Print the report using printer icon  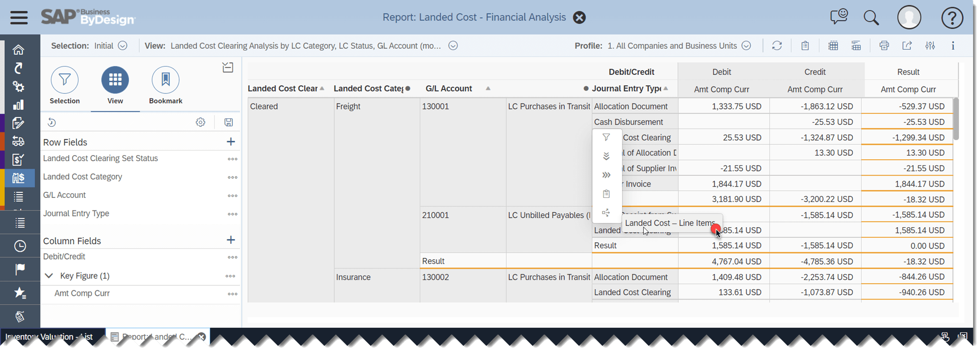coord(884,46)
